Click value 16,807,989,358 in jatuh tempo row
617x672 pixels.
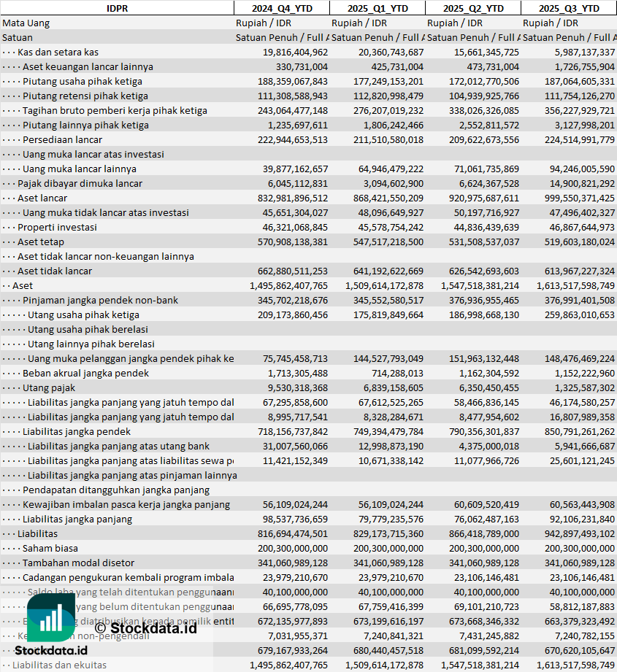click(582, 416)
